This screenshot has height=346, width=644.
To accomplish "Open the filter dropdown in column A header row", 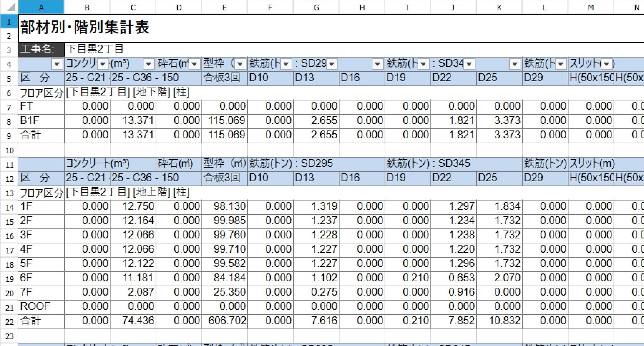I will click(x=57, y=64).
